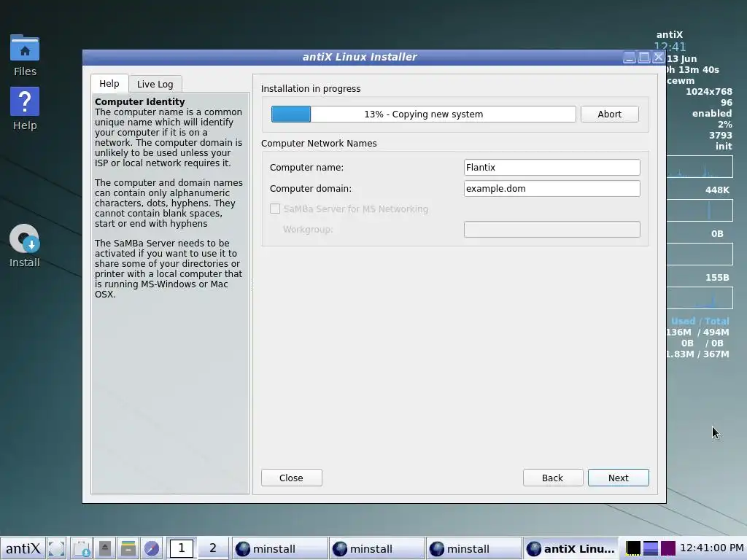Image resolution: width=747 pixels, height=560 pixels.
Task: Click the Workgroup input field
Action: (x=551, y=229)
